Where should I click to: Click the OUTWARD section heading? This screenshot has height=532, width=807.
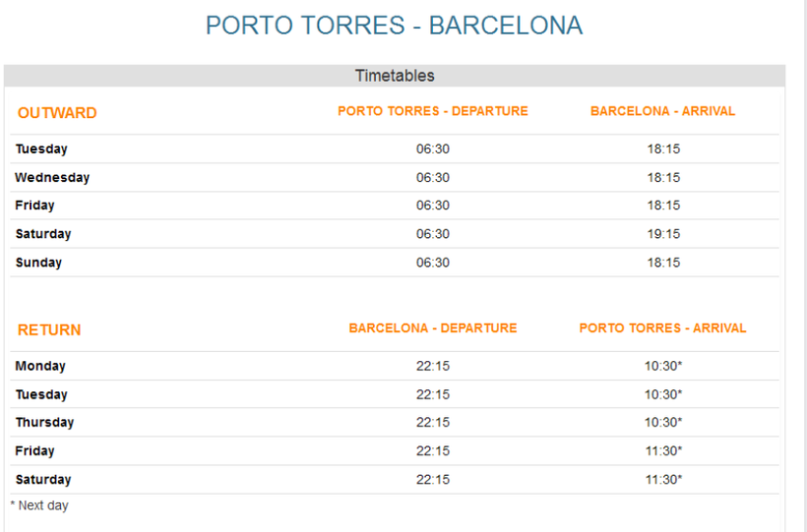(x=57, y=113)
